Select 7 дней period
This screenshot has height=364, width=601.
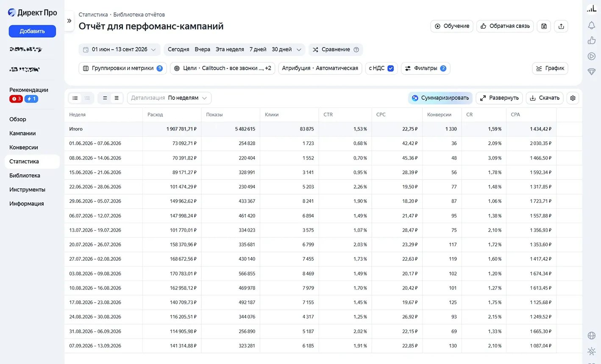coord(258,50)
